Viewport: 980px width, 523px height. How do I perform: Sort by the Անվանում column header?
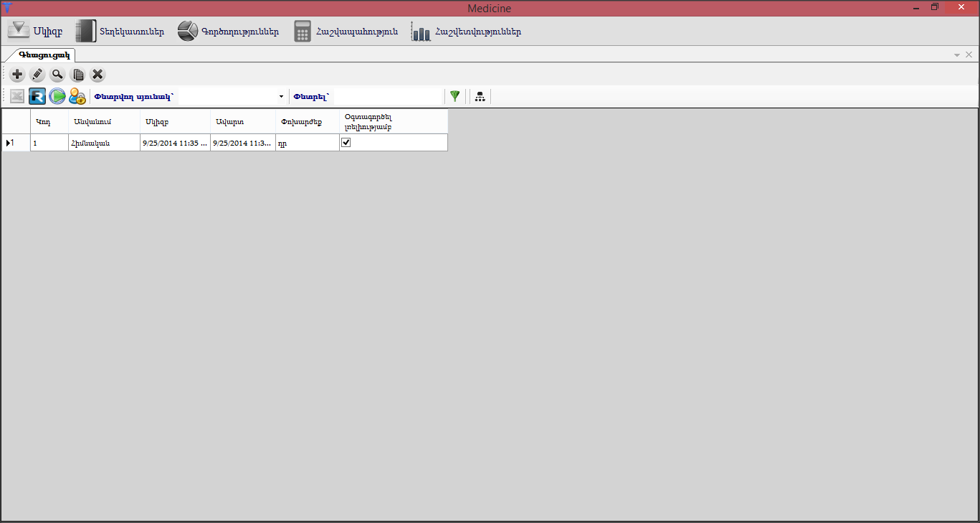104,121
